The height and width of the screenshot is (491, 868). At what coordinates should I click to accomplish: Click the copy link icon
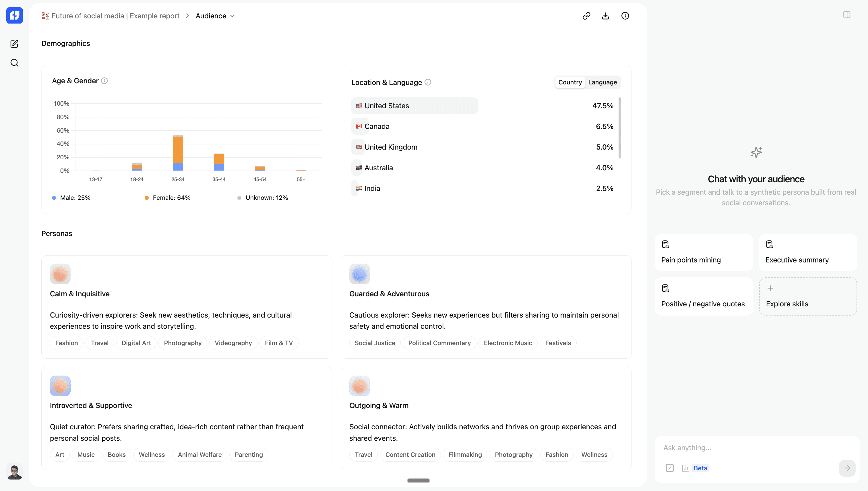coord(586,16)
